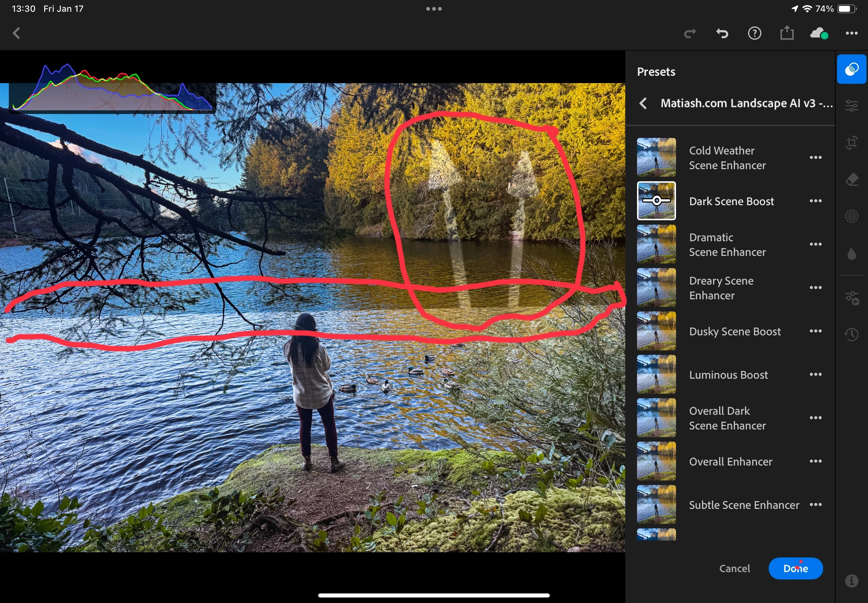Open the top-right three dots more menu
Image resolution: width=868 pixels, height=603 pixels.
[851, 33]
